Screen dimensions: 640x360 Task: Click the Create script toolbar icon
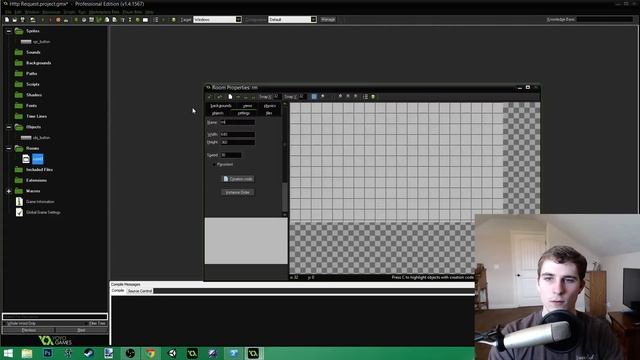[x=107, y=20]
